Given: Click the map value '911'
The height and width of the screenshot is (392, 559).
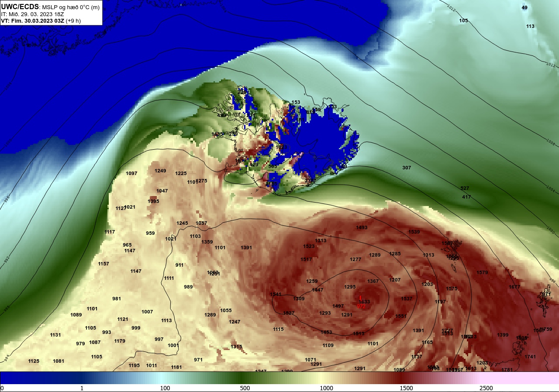Looking at the screenshot, I should [x=179, y=265].
